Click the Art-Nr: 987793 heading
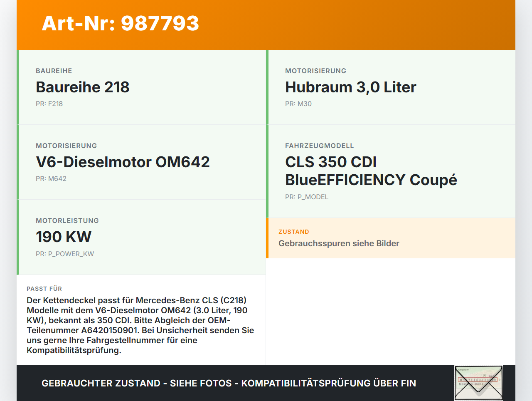 click(x=121, y=23)
